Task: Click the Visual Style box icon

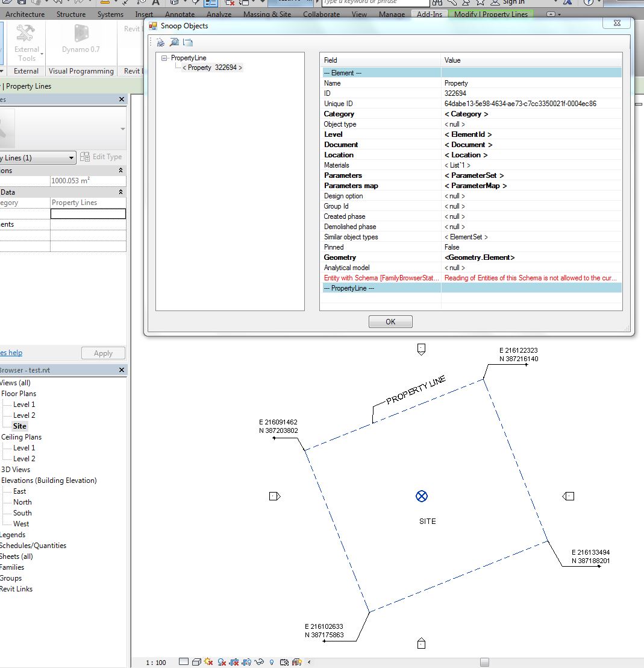Action: pyautogui.click(x=196, y=662)
